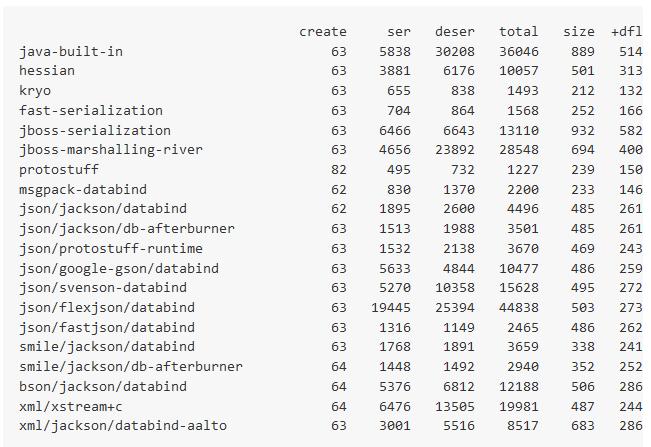This screenshot has height=447, width=651.
Task: Click fast-serialization total value 1568
Action: pyautogui.click(x=523, y=110)
